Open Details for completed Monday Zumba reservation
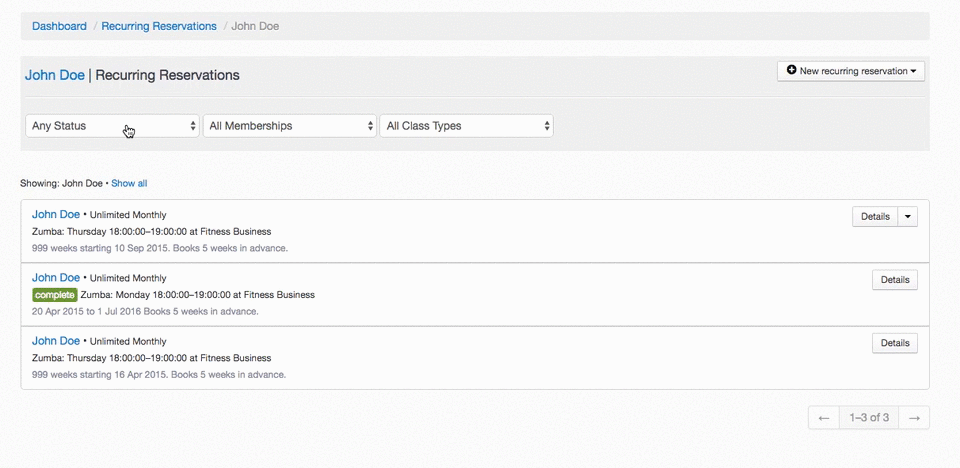The image size is (960, 468). (x=895, y=280)
